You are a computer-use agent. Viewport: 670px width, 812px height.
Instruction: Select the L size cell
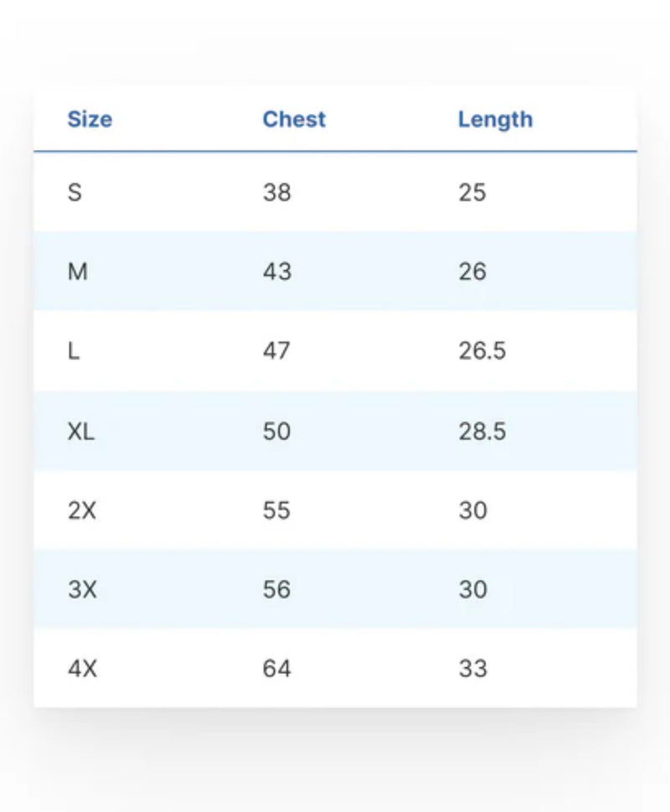click(x=74, y=350)
